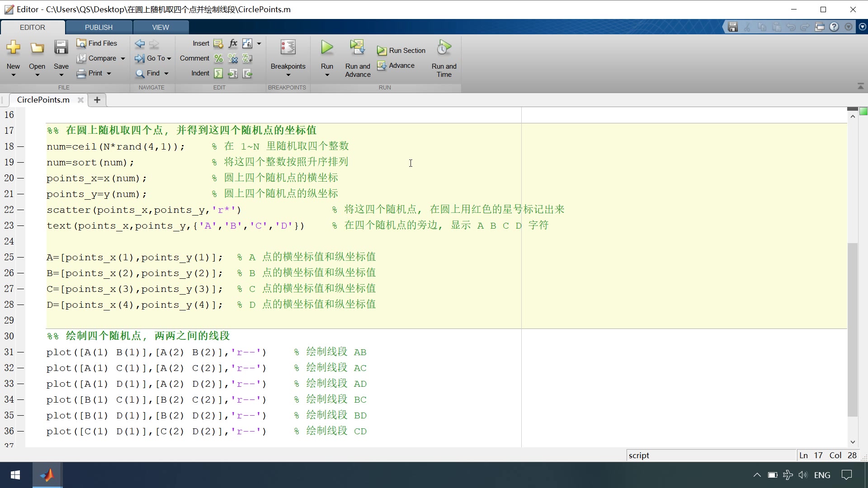Switch to the PUBLISH tab

click(99, 27)
